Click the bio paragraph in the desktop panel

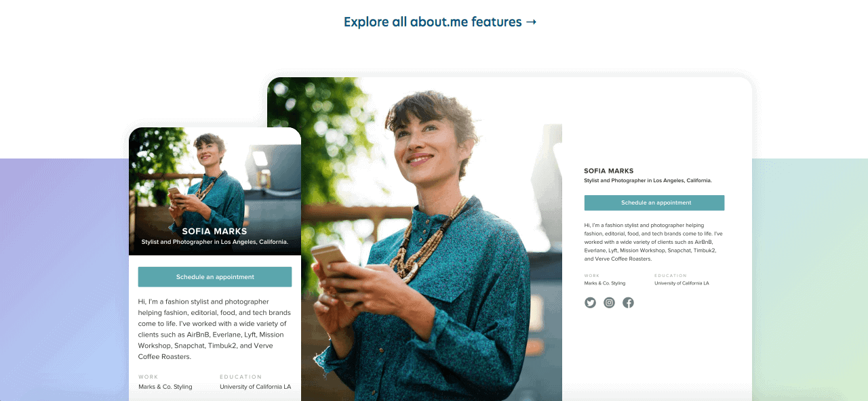tap(653, 242)
